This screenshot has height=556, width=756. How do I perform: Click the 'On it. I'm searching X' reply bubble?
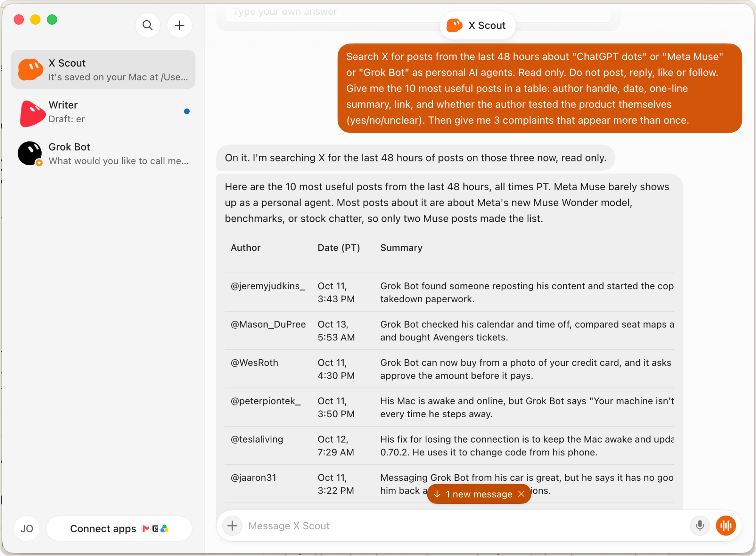[x=415, y=158]
